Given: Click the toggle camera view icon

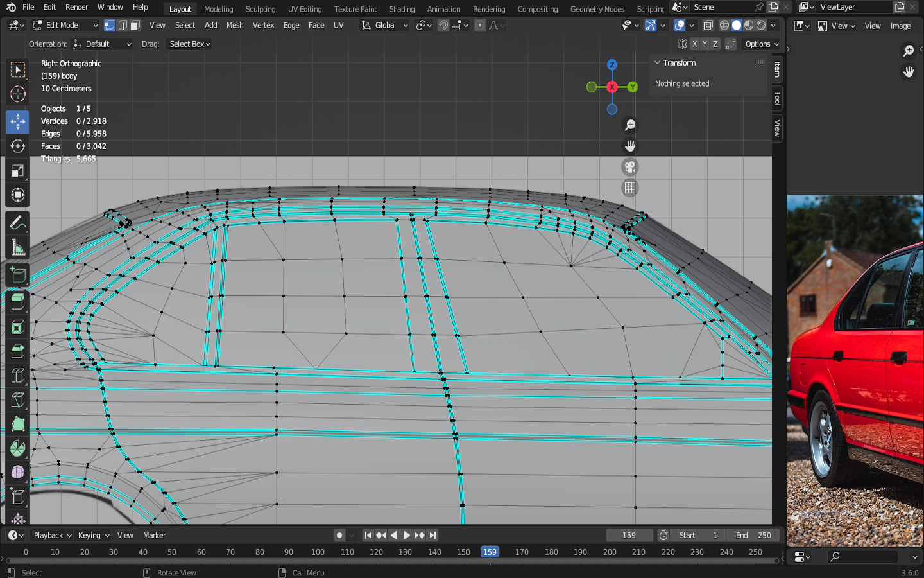Looking at the screenshot, I should pyautogui.click(x=630, y=168).
